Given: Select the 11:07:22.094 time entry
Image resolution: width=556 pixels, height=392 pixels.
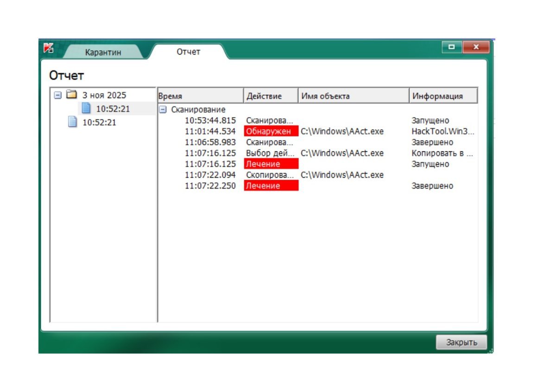Looking at the screenshot, I should (210, 175).
